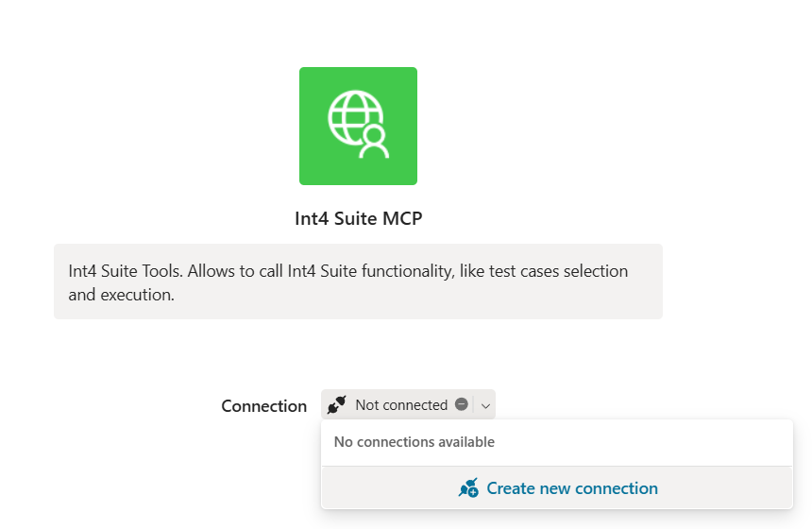Click empty area right of No connections available
This screenshot has height=529, width=812.
(x=642, y=442)
